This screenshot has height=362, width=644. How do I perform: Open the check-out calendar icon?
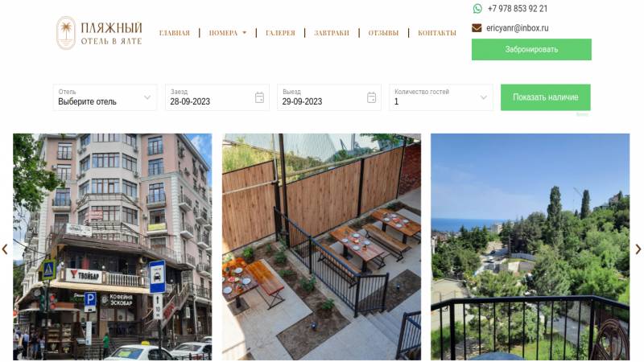[x=371, y=97]
